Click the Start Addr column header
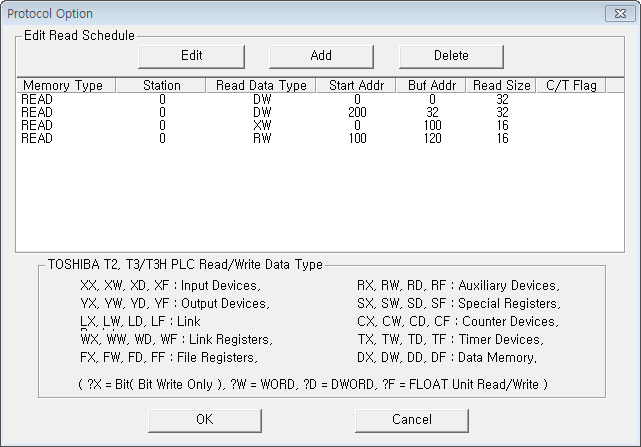 [x=356, y=85]
